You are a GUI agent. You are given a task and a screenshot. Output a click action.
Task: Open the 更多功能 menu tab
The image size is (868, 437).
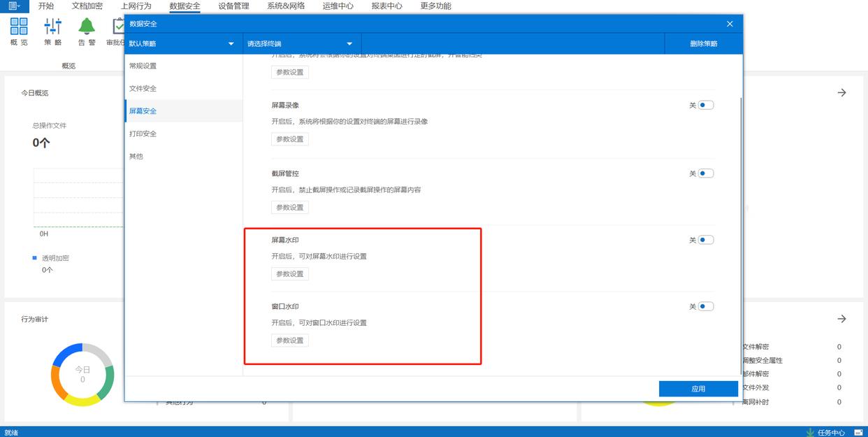click(435, 6)
